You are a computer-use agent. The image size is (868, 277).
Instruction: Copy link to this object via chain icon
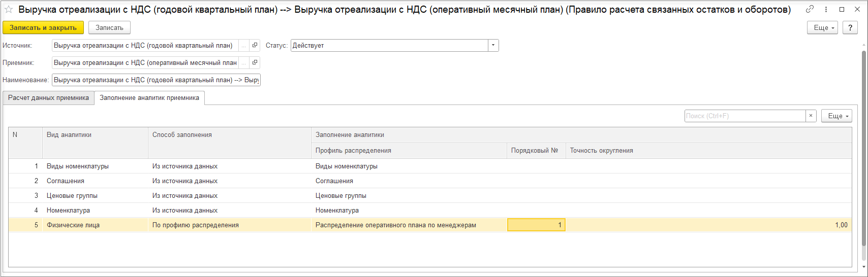[810, 9]
